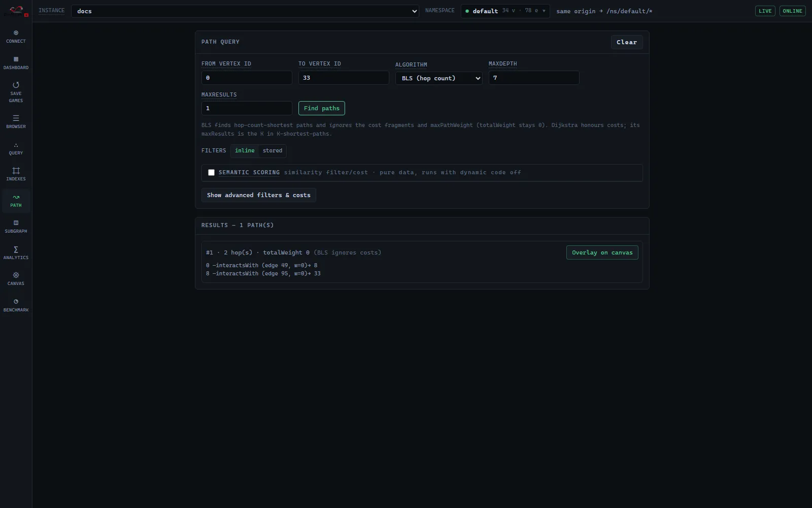Viewport: 812px width, 508px height.
Task: Click Overlay on canvas button
Action: pos(602,252)
